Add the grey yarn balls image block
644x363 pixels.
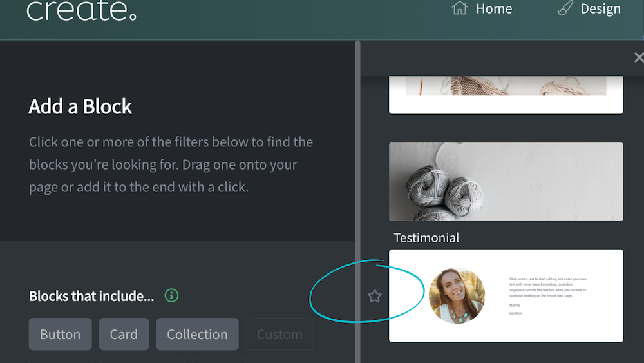[506, 182]
